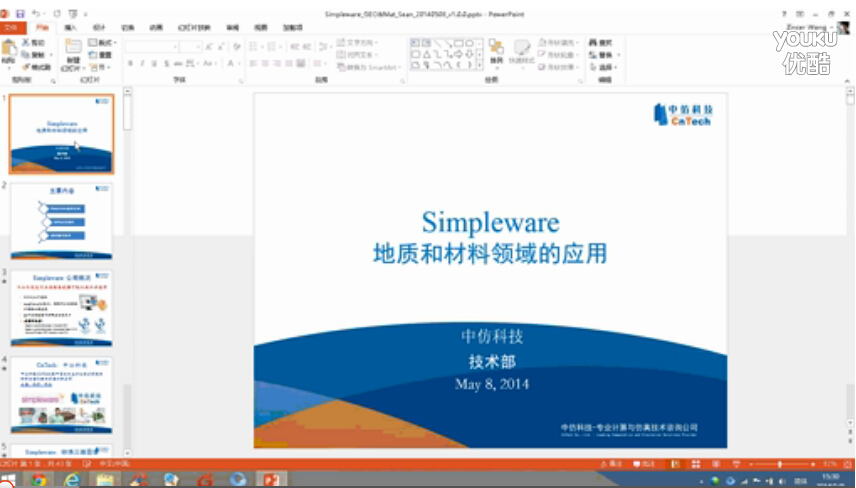Image resolution: width=856 pixels, height=488 pixels.
Task: Undo the last action in the toolbar
Action: pos(36,14)
